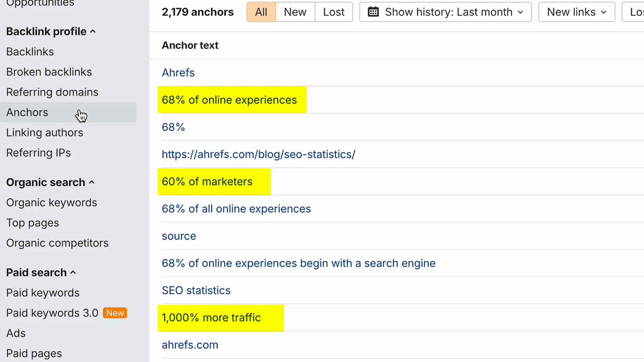Open the New links dropdown
Screen dimensions: 644x362
click(x=576, y=12)
